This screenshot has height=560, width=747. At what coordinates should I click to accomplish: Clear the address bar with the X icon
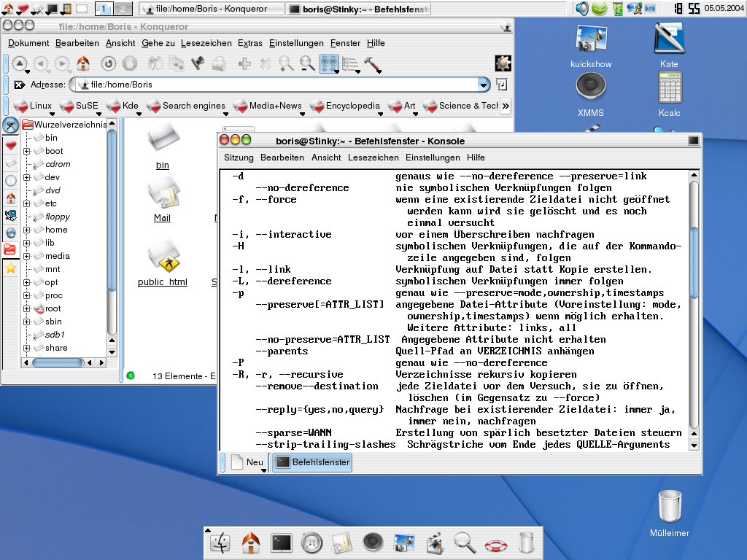[x=20, y=85]
